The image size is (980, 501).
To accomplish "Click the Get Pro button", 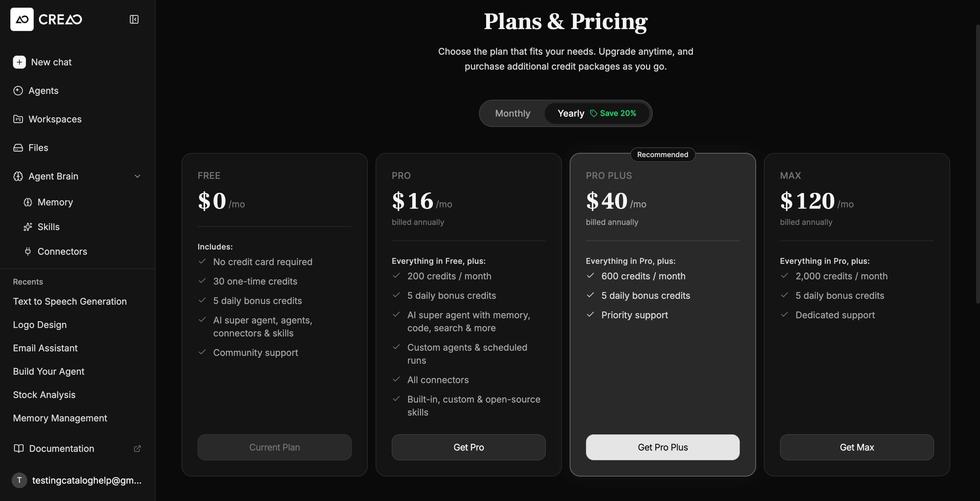I will click(468, 447).
